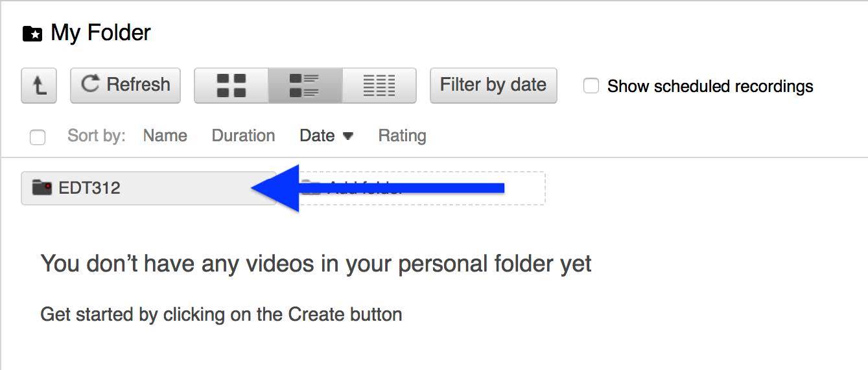Switch to grid thumbnail view
Image resolution: width=868 pixels, height=370 pixels.
point(231,86)
